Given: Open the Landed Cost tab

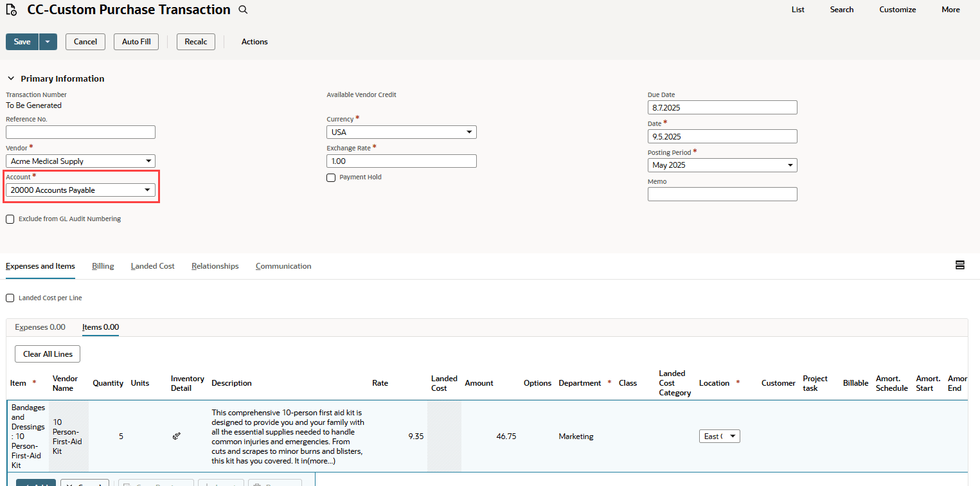Looking at the screenshot, I should click(152, 266).
